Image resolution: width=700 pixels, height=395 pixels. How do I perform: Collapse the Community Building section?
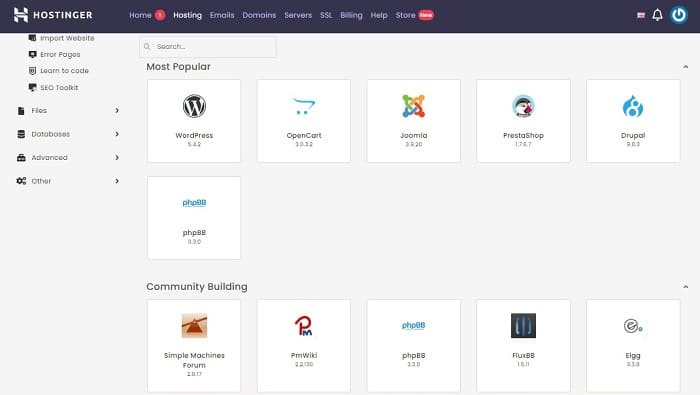pyautogui.click(x=685, y=287)
